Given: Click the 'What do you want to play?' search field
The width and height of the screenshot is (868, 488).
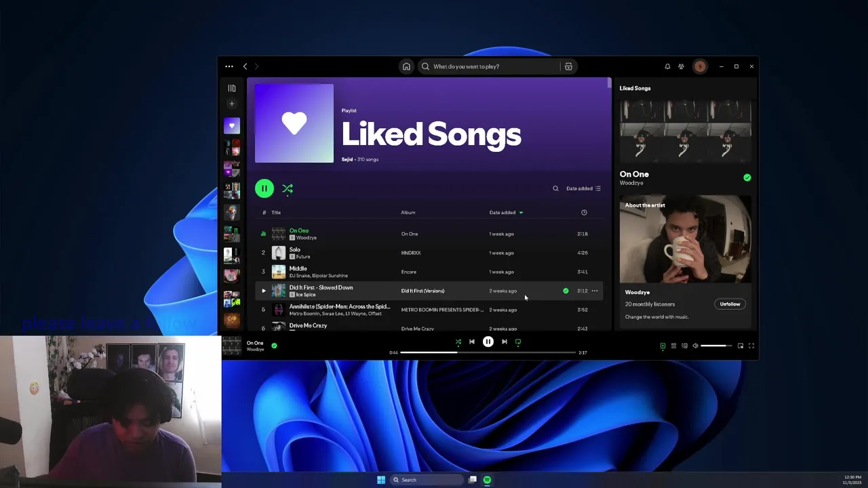Looking at the screenshot, I should [x=488, y=66].
